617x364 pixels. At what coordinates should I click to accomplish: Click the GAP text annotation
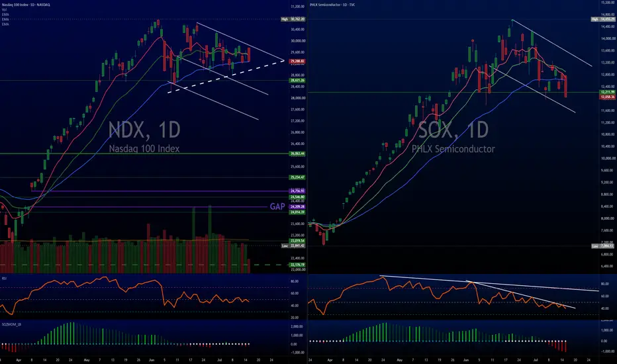(x=277, y=206)
